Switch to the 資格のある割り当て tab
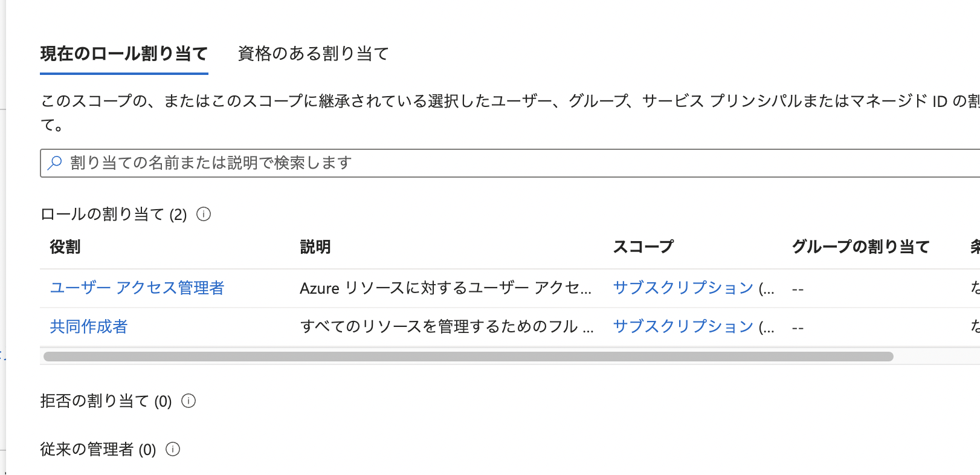The width and height of the screenshot is (980, 475). (x=313, y=54)
